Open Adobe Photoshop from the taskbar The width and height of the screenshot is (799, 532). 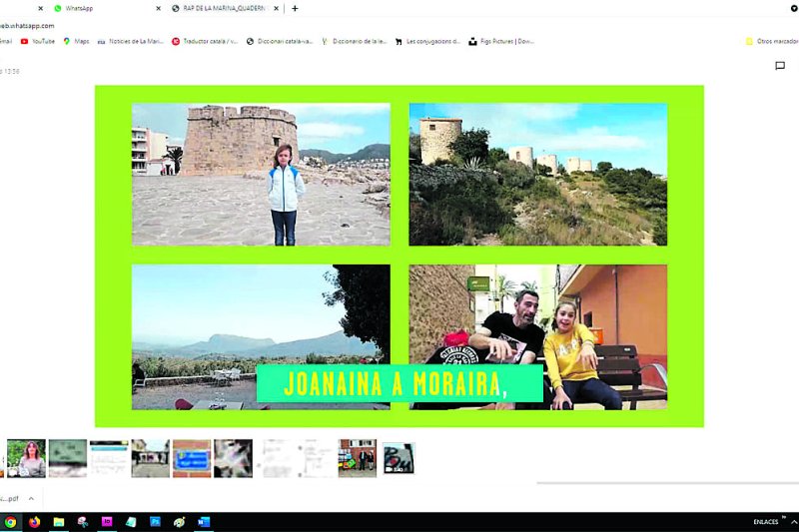155,522
